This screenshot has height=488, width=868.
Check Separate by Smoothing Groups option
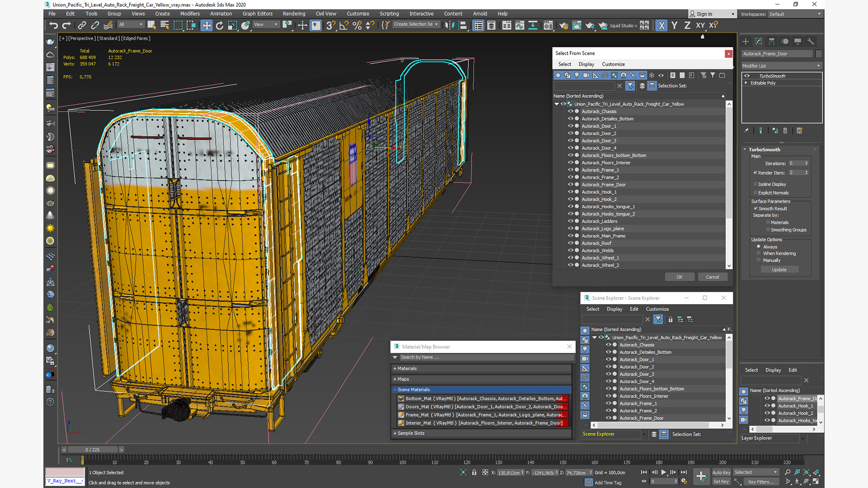(x=768, y=230)
